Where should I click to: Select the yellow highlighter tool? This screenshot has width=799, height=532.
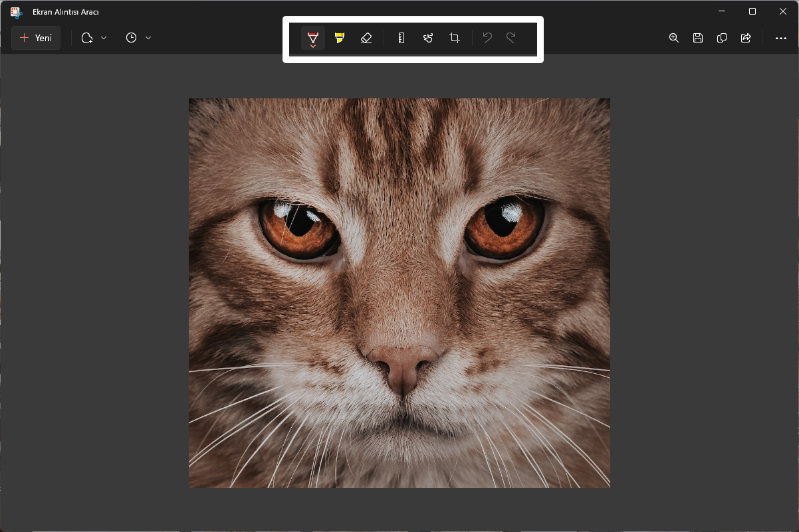340,38
